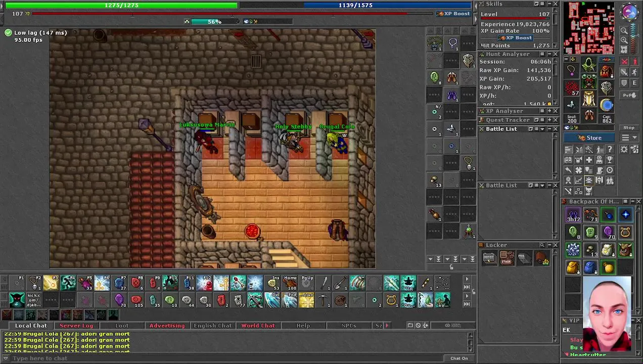
Task: Use the golden F3 action slot
Action: pyautogui.click(x=51, y=283)
